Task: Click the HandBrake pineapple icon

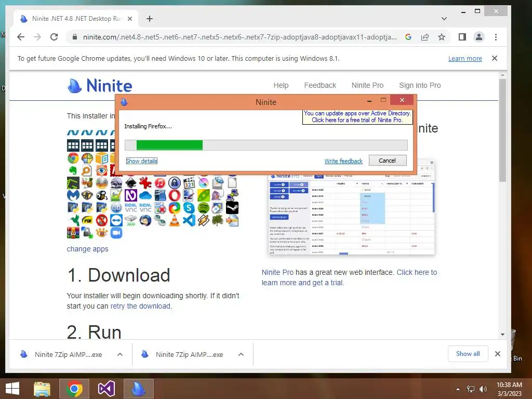Action: [x=87, y=183]
